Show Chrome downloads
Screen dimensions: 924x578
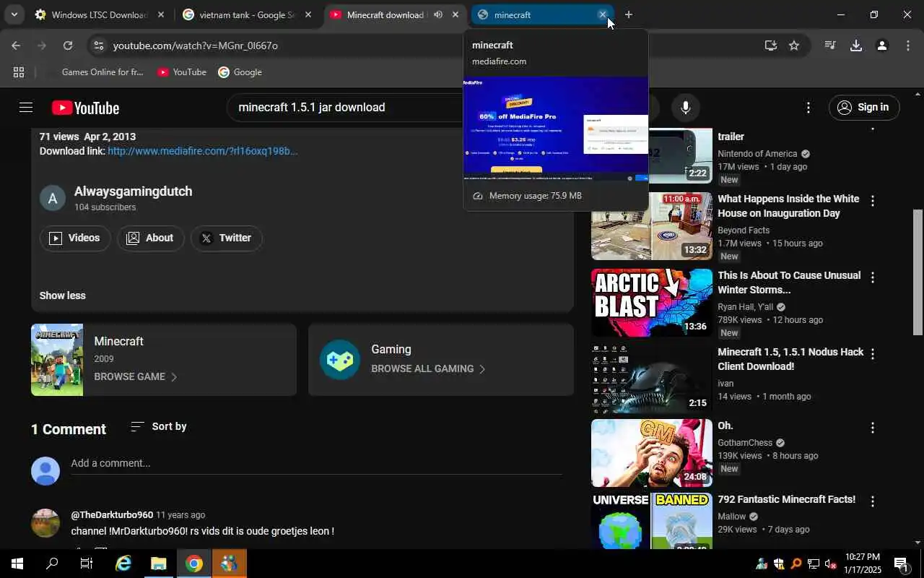(x=855, y=46)
